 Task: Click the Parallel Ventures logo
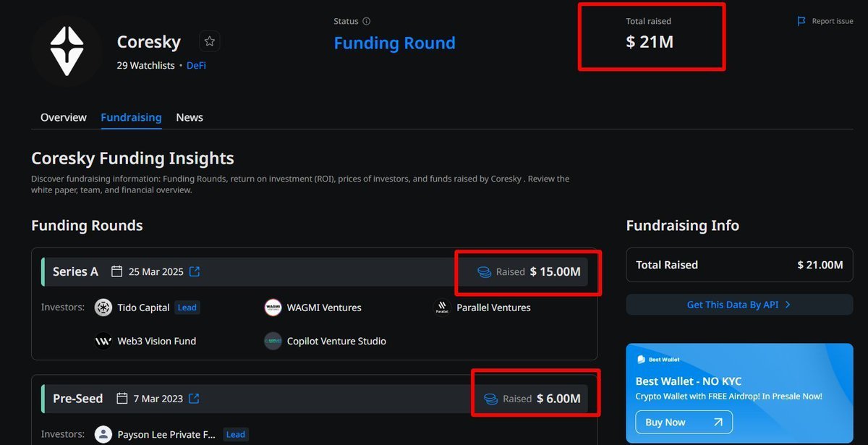pos(442,307)
